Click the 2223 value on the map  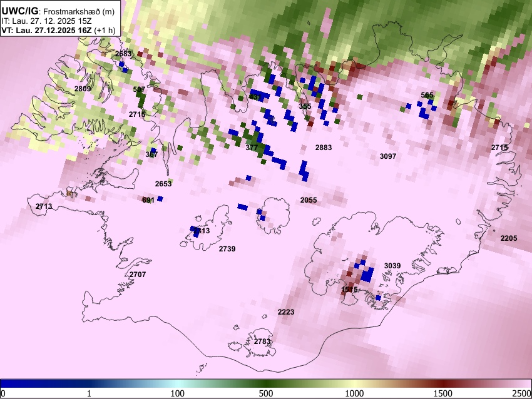point(286,312)
